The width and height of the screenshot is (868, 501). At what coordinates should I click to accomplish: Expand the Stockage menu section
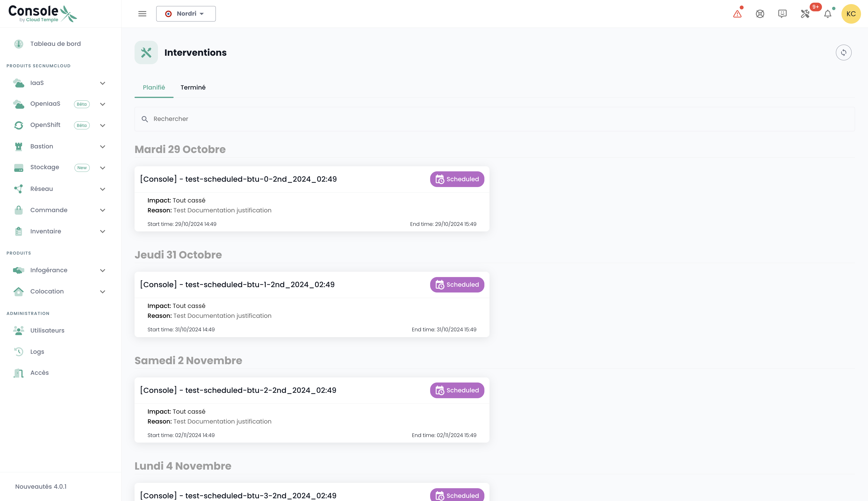[x=102, y=168]
